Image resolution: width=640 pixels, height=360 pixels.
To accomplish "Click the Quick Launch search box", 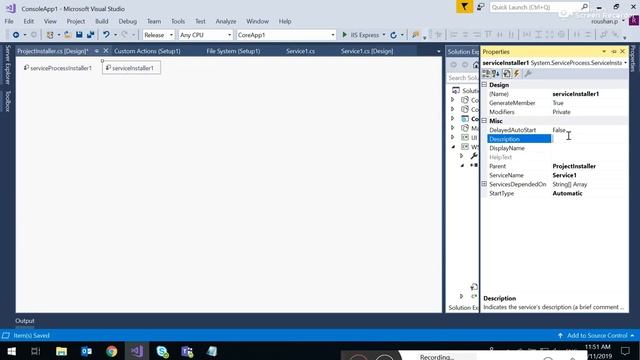I will click(x=539, y=7).
